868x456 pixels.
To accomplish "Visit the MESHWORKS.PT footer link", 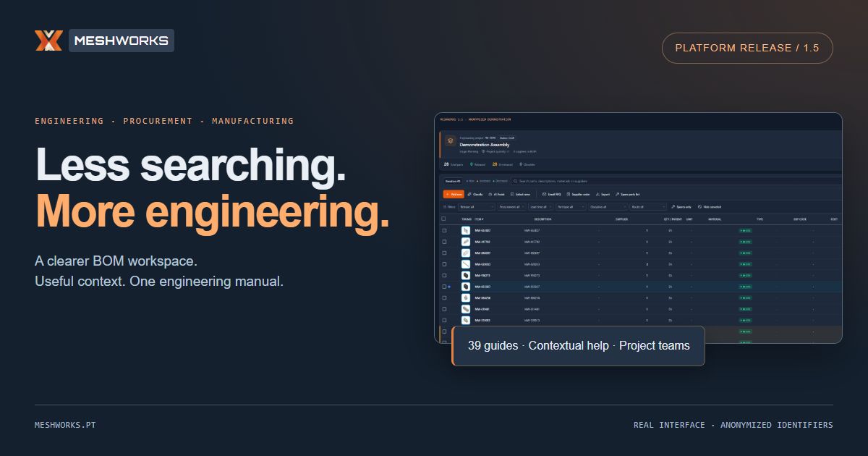I will pyautogui.click(x=65, y=425).
